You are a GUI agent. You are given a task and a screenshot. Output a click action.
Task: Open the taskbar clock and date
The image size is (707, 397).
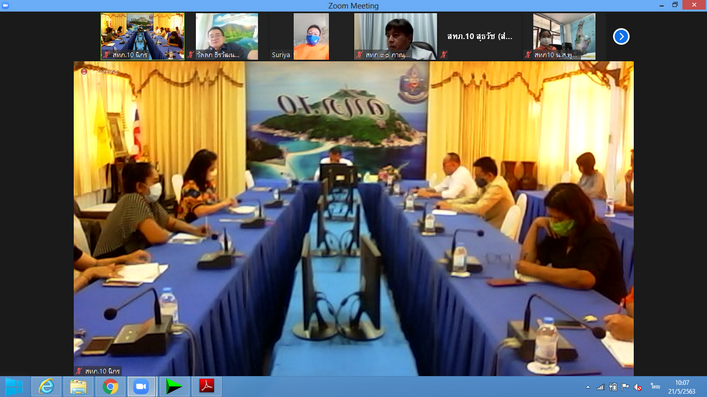(x=682, y=387)
